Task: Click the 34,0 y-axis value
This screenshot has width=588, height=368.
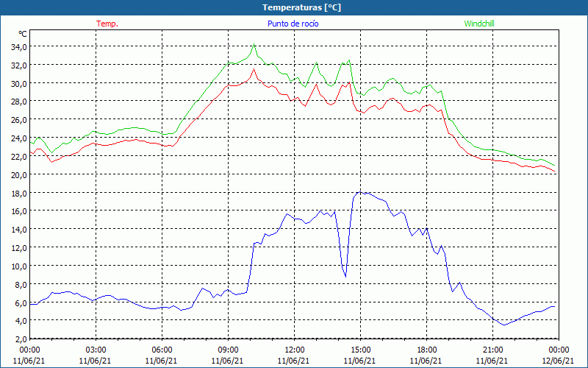Action: (20, 47)
